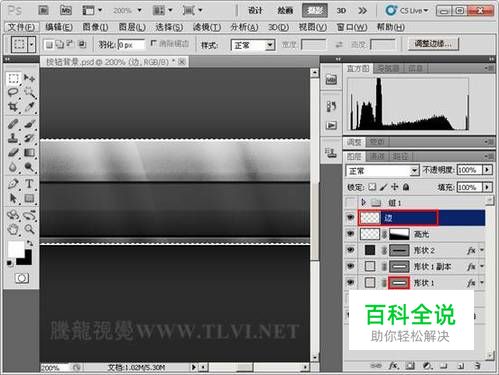
Task: Hide the 形状 2 layer
Action: click(x=350, y=250)
